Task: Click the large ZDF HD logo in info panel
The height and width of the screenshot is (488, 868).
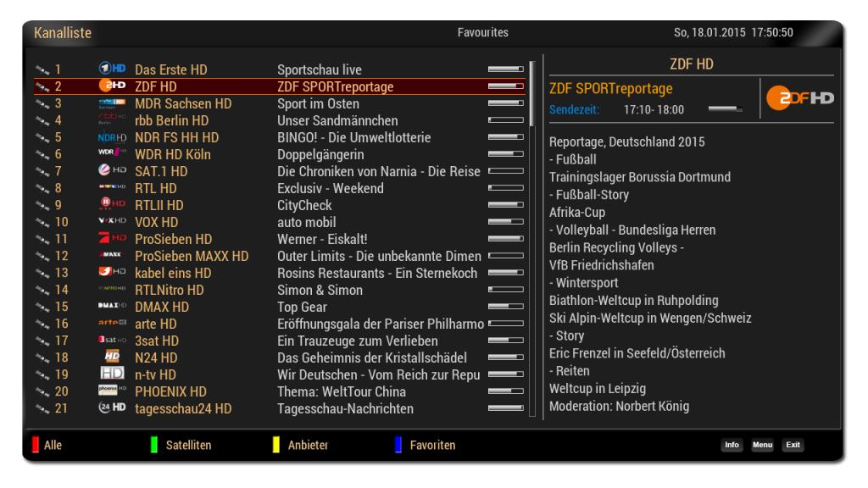Action: pos(800,98)
